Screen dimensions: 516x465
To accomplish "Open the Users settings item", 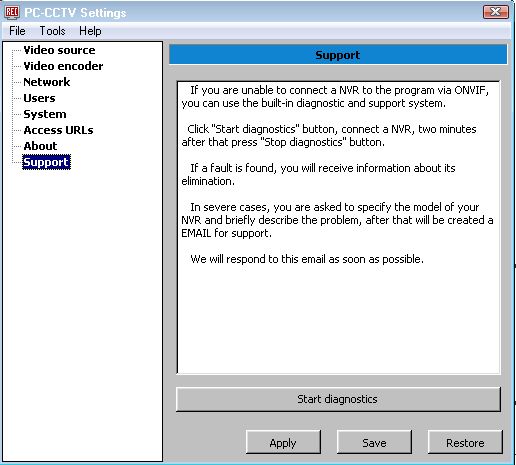I will [39, 98].
